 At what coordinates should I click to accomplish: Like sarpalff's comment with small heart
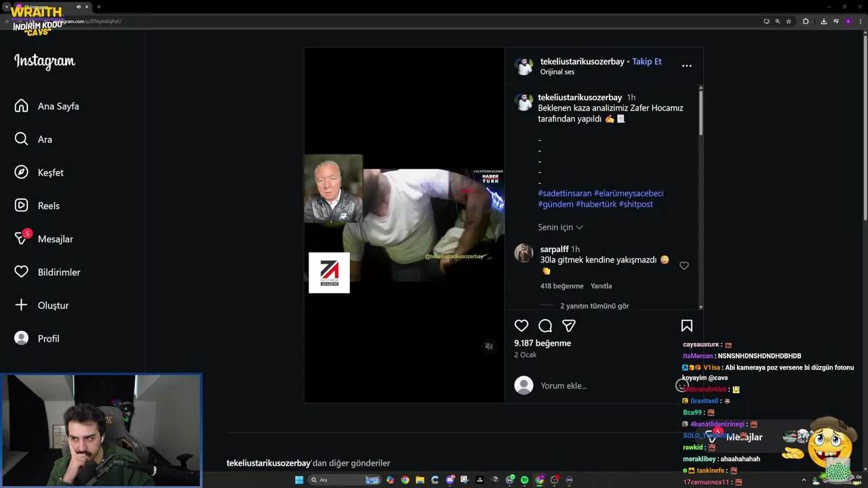[684, 266]
